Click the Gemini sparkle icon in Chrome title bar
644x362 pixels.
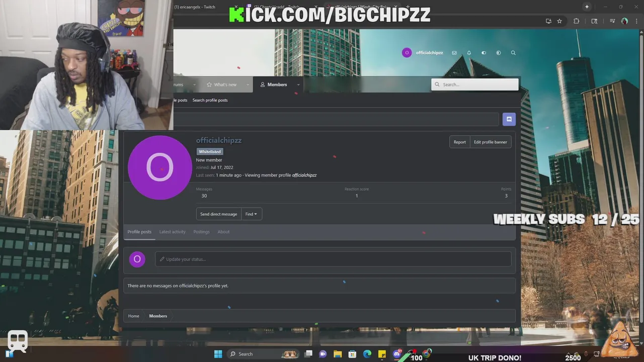tap(587, 7)
